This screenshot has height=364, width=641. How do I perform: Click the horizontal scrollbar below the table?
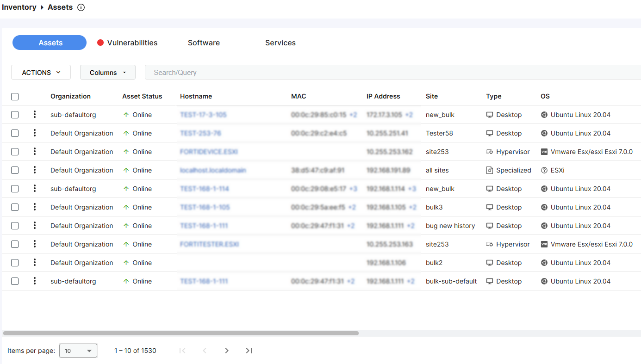(180, 333)
